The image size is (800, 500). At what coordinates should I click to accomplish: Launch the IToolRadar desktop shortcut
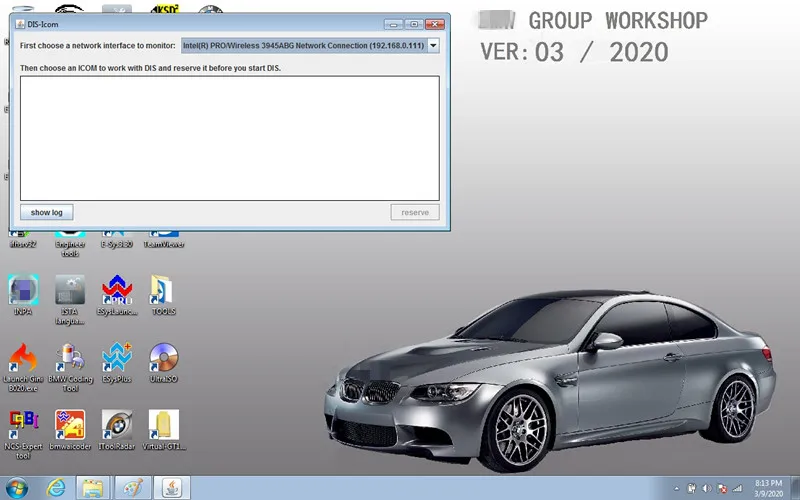117,430
